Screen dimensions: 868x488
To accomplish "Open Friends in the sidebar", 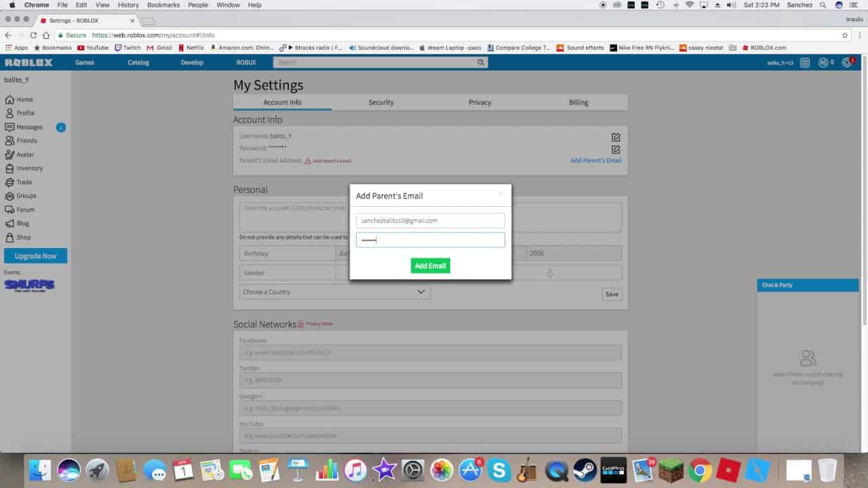I will pos(21,141).
